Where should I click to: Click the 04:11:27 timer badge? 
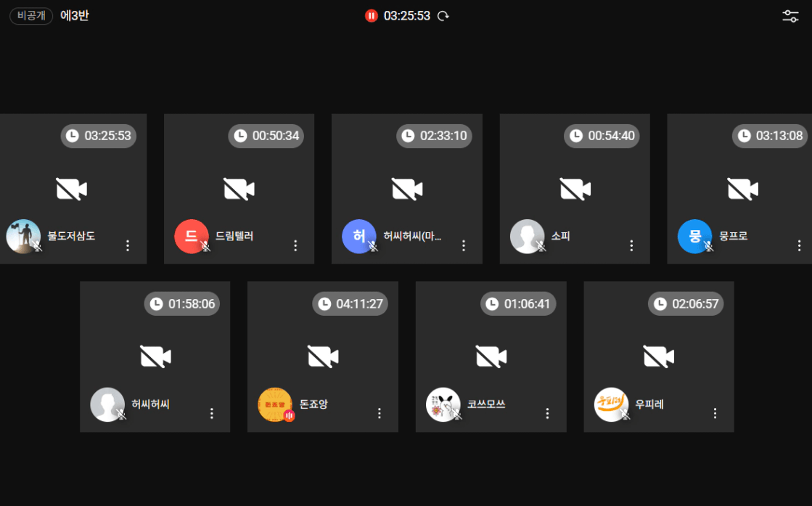350,304
